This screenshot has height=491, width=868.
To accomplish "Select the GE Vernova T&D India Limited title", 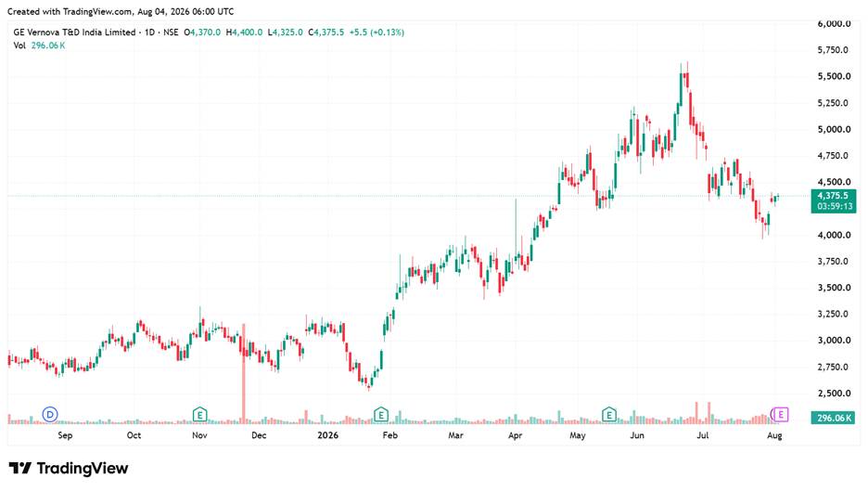I will [74, 32].
